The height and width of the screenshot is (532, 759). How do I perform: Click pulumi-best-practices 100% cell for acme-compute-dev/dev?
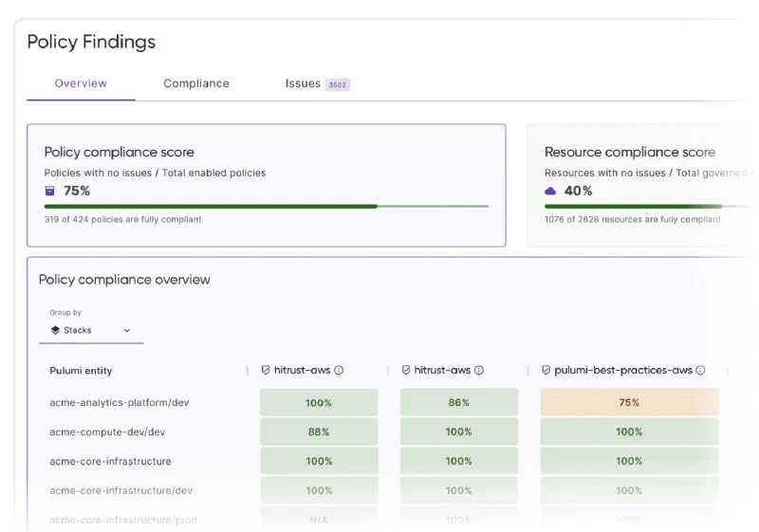[629, 431]
